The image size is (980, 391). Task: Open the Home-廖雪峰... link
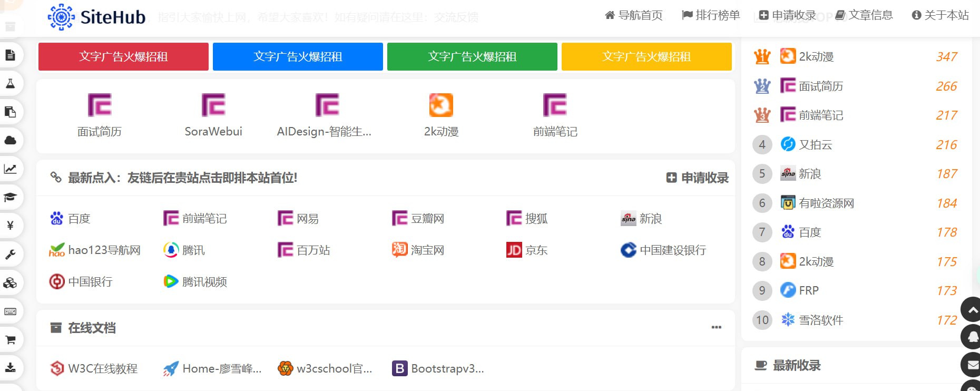click(212, 368)
